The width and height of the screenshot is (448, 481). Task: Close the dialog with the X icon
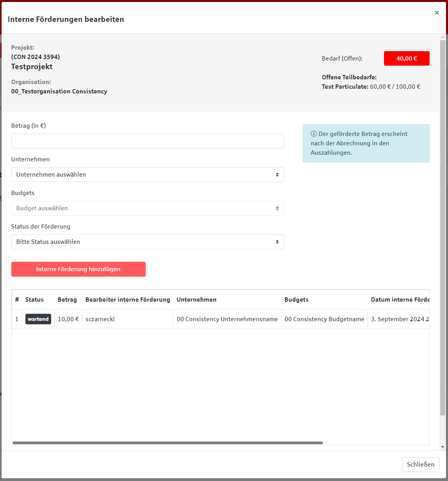pos(437,13)
